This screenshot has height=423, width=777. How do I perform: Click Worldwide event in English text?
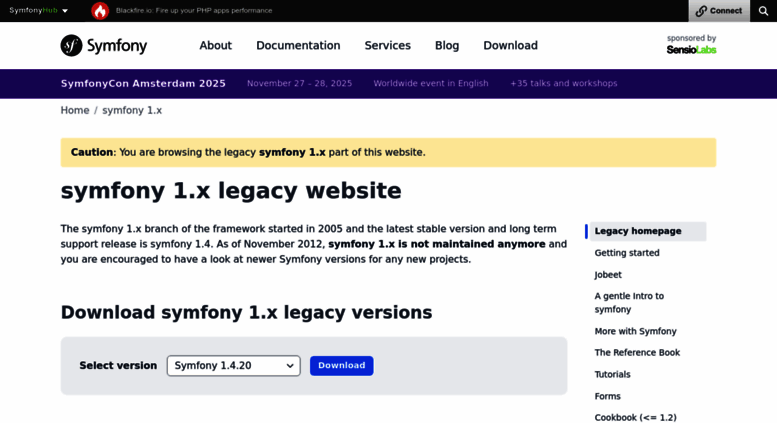pos(431,83)
